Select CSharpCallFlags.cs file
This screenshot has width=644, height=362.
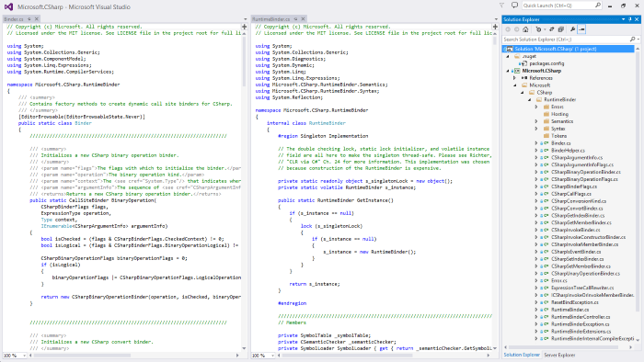(x=571, y=194)
